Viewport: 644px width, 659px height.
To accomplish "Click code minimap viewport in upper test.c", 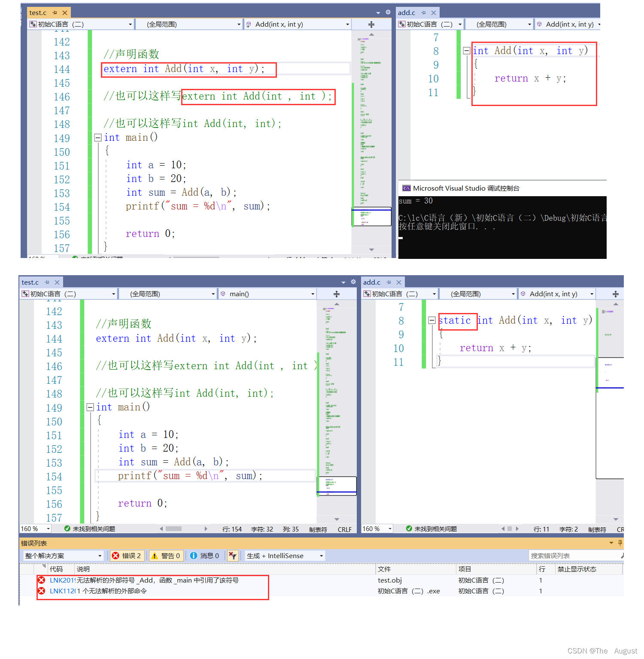I will point(371,216).
